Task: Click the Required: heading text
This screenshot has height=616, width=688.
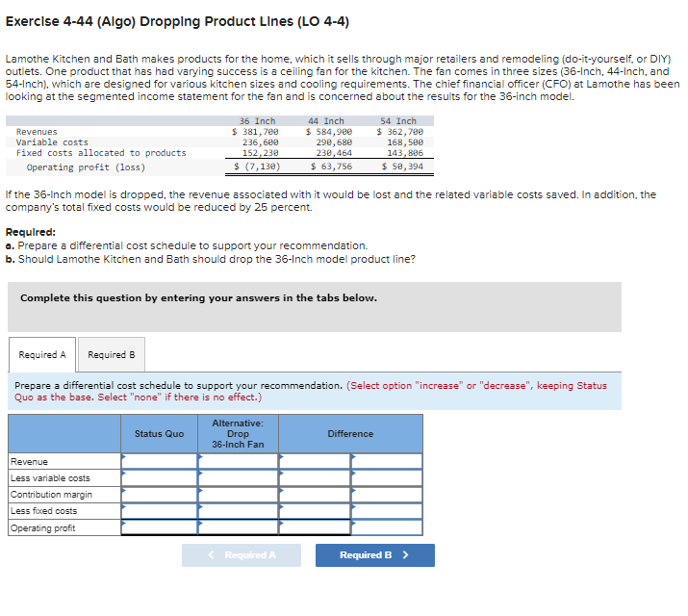Action: click(x=31, y=232)
